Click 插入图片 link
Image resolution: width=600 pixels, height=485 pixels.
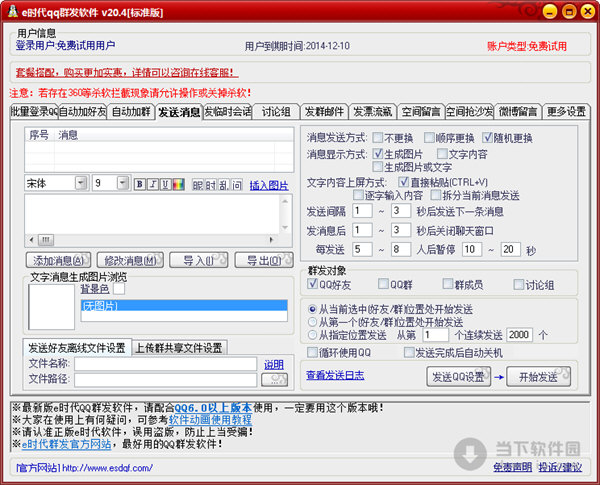coord(269,186)
